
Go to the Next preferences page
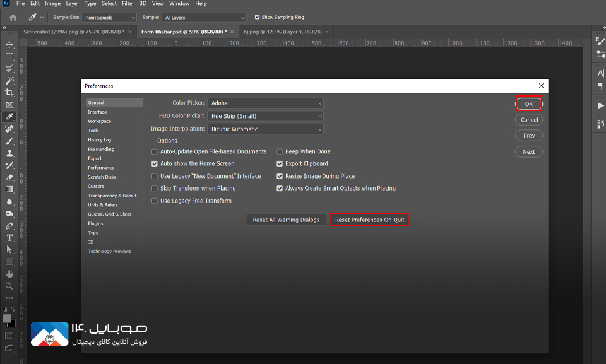(x=529, y=152)
